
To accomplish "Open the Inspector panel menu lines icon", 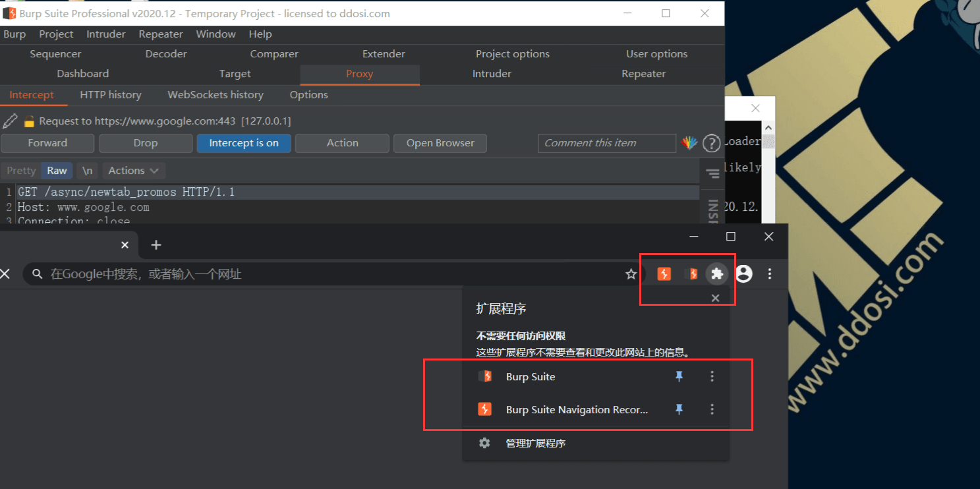I will 712,174.
